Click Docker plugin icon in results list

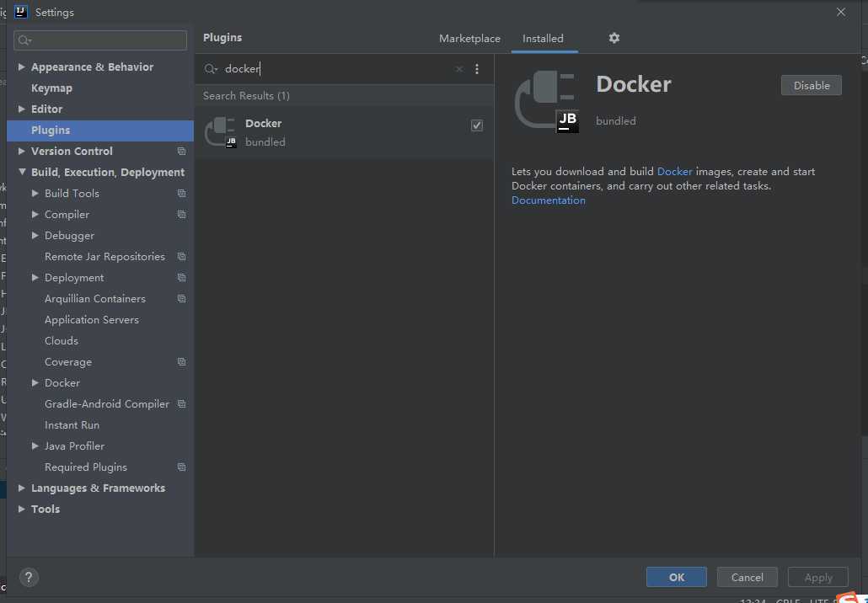click(221, 132)
